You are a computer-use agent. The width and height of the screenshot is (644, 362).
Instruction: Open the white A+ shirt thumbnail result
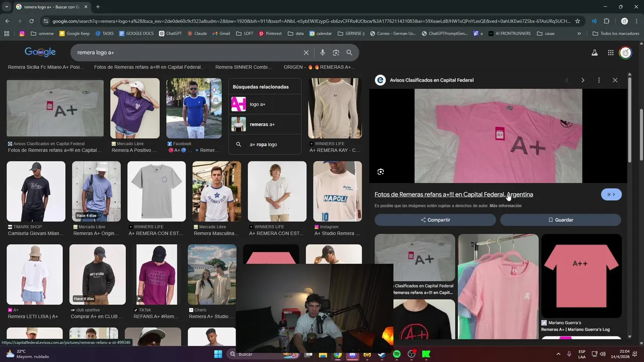[55, 108]
